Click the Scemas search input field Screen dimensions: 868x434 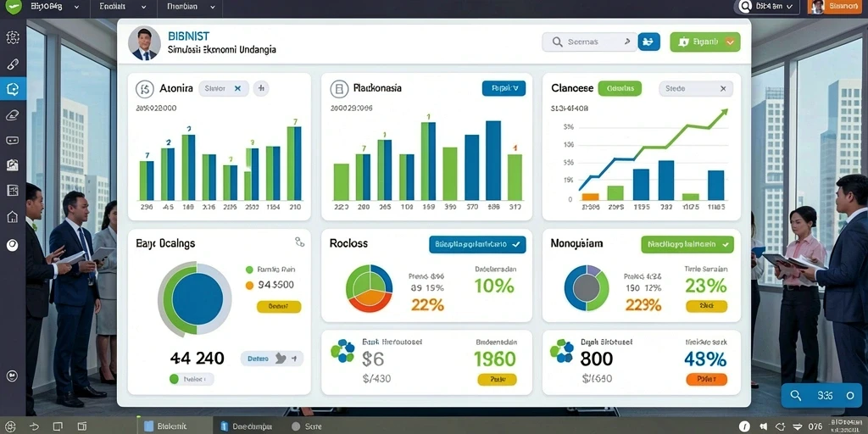click(590, 42)
